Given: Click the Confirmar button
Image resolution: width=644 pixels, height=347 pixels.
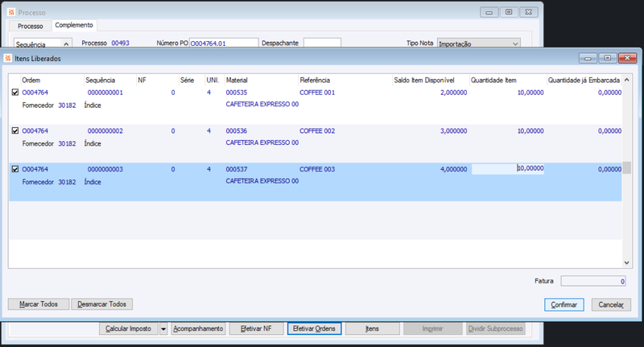Looking at the screenshot, I should [x=564, y=304].
